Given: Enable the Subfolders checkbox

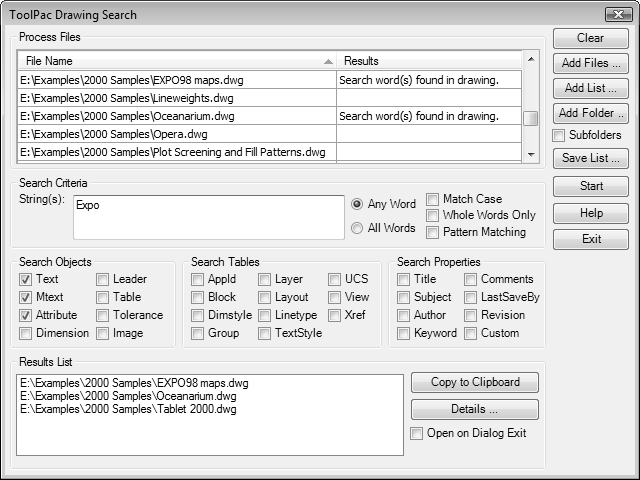Looking at the screenshot, I should (x=558, y=135).
